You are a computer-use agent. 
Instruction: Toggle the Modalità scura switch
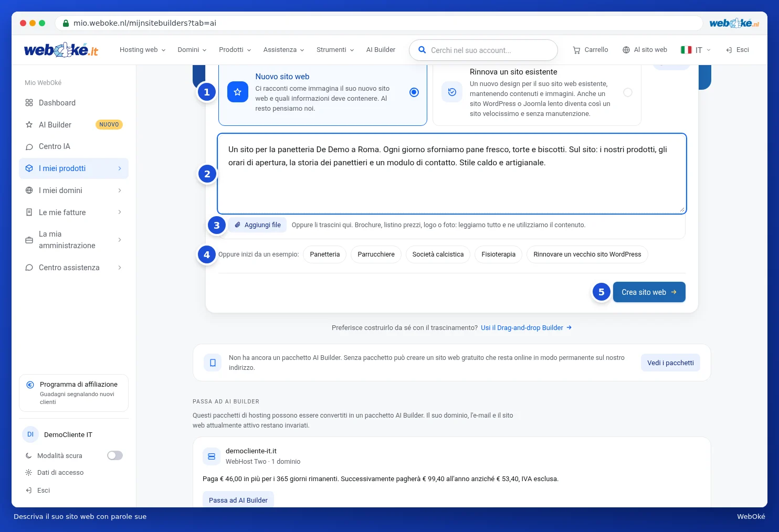(x=115, y=455)
